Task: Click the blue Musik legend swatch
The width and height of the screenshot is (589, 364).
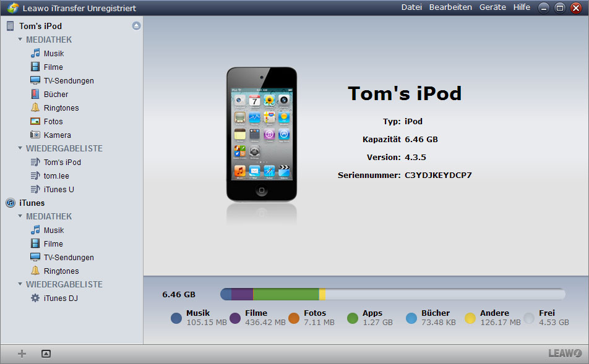Action: coord(176,318)
